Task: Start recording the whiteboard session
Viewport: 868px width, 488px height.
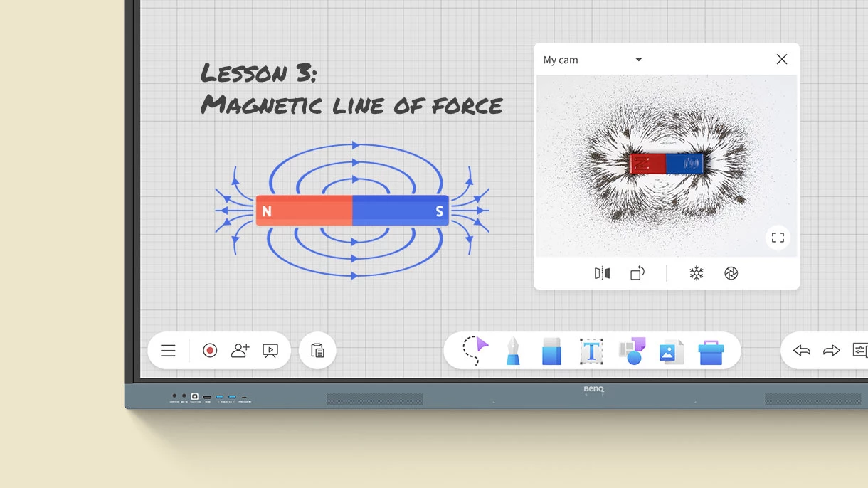Action: [210, 351]
